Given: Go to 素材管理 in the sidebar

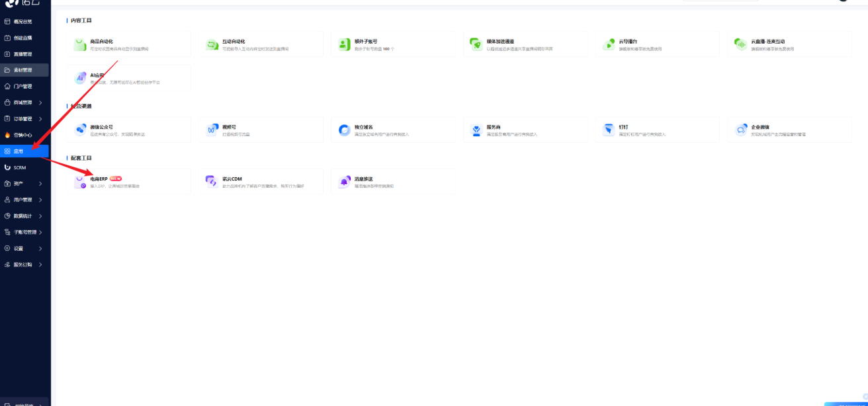Looking at the screenshot, I should pos(25,70).
